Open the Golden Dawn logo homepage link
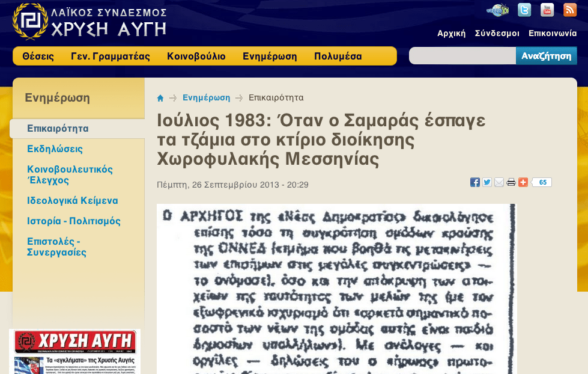The height and width of the screenshot is (374, 588). pyautogui.click(x=89, y=21)
